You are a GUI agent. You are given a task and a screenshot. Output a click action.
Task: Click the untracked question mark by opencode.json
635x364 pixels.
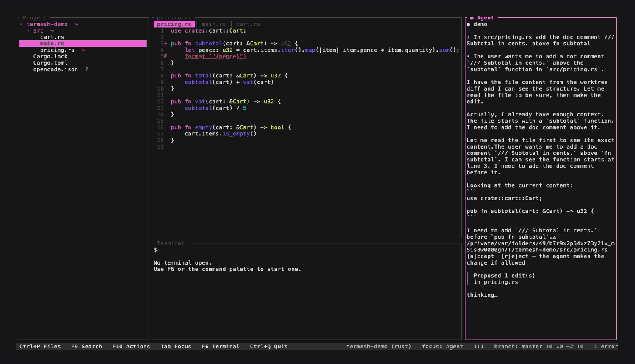[x=86, y=69]
